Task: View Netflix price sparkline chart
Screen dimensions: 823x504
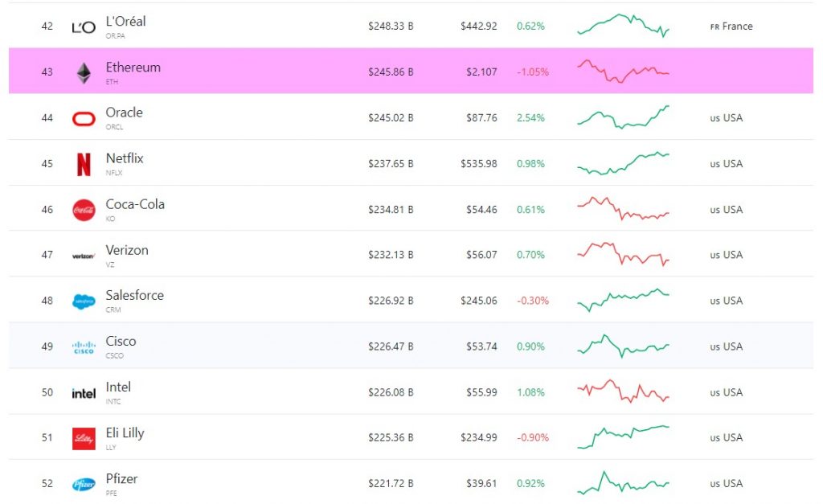Action: coord(623,163)
